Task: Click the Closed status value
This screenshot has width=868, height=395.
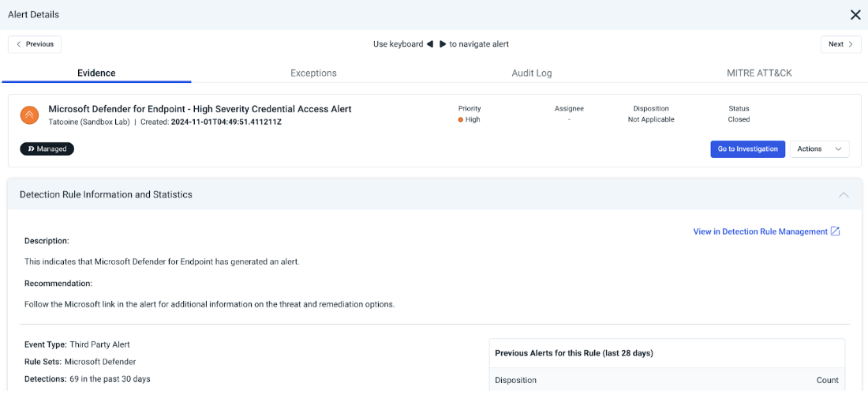Action: 739,120
